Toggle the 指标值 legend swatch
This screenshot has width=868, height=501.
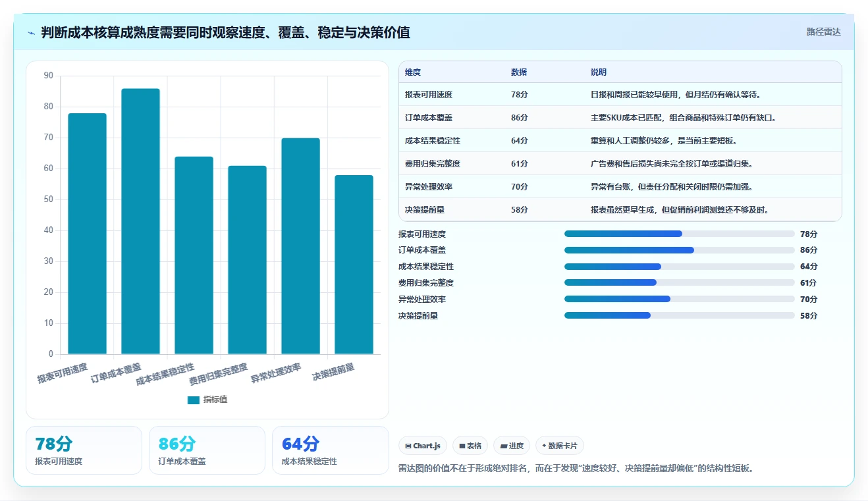193,400
